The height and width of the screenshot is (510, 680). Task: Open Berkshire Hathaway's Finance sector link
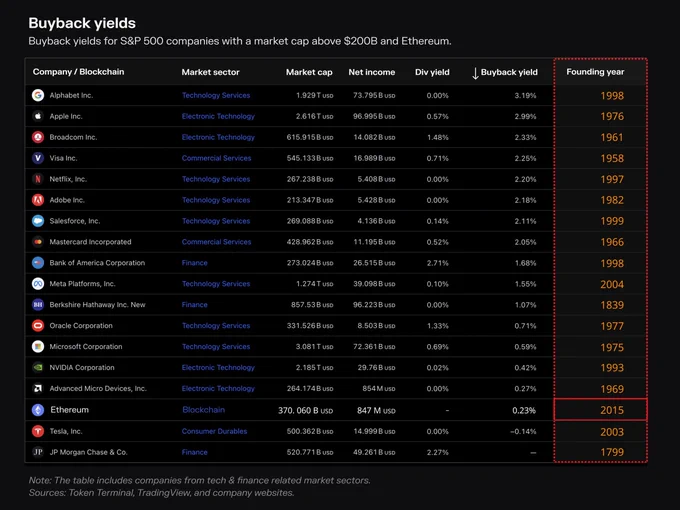click(x=195, y=305)
